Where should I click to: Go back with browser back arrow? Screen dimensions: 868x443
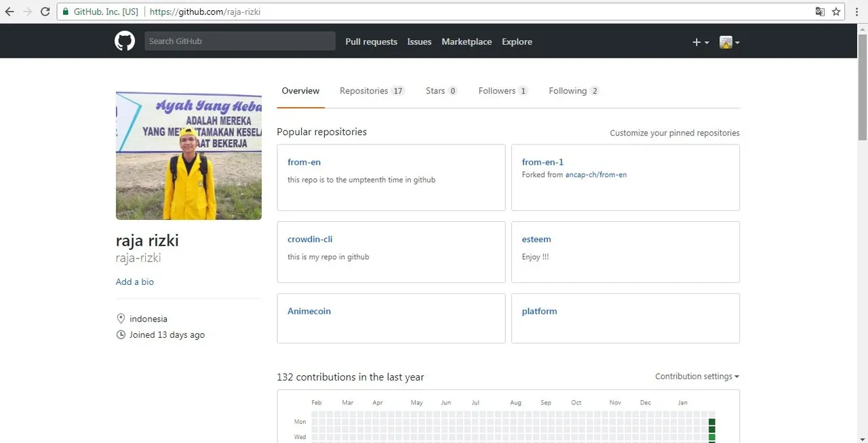click(x=9, y=12)
